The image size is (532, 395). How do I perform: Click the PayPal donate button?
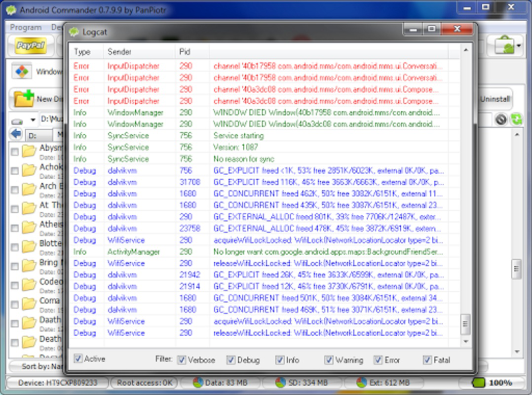tap(30, 45)
